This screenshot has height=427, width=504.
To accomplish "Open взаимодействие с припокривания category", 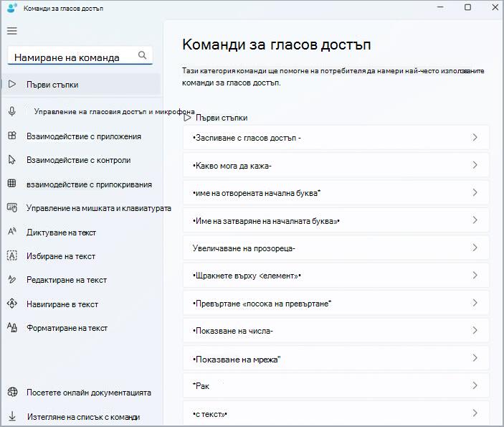I will click(x=89, y=184).
